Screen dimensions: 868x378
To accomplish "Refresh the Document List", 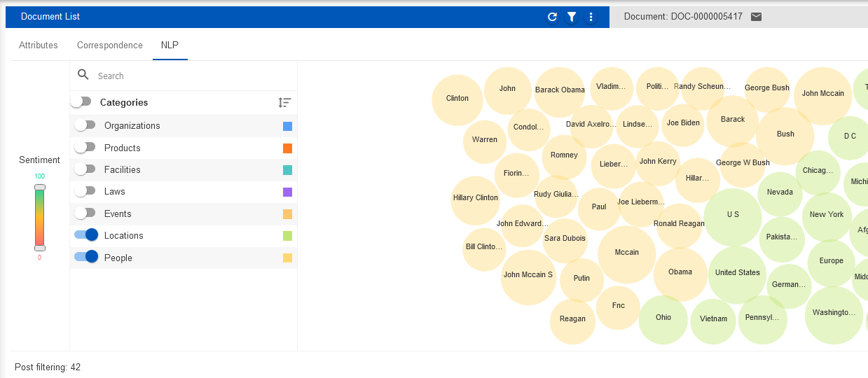I will point(552,17).
